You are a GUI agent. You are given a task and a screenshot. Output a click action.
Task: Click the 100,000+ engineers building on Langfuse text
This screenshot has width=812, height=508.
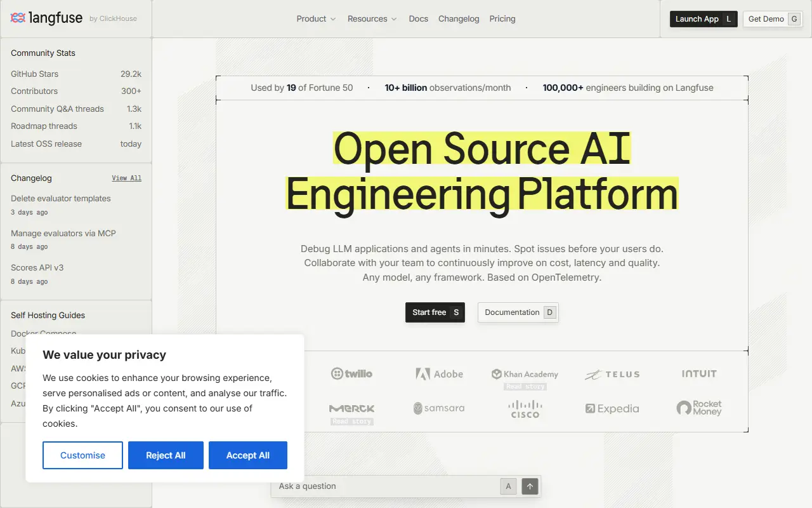coord(628,88)
